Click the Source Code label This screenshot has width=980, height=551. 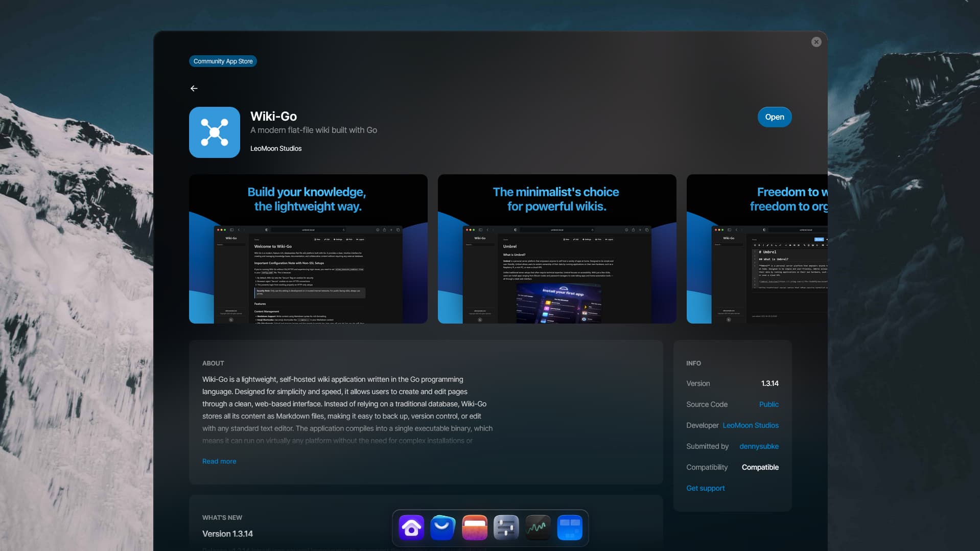707,404
